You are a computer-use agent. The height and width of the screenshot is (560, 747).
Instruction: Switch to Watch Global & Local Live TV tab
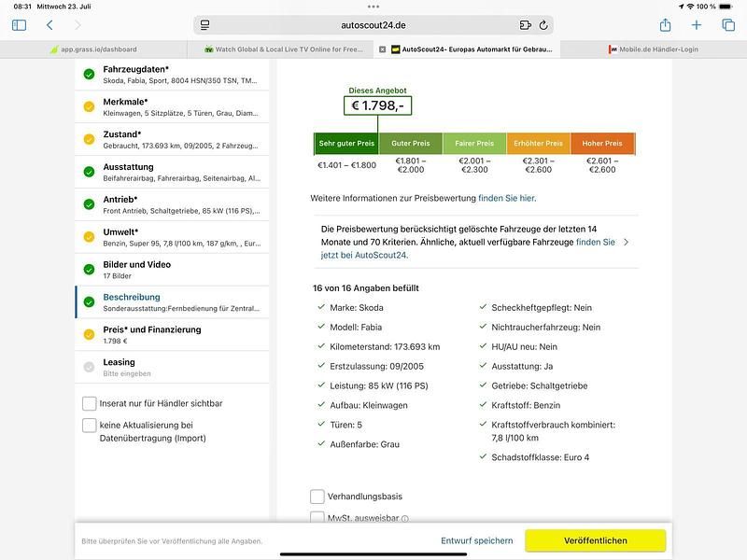coord(280,49)
